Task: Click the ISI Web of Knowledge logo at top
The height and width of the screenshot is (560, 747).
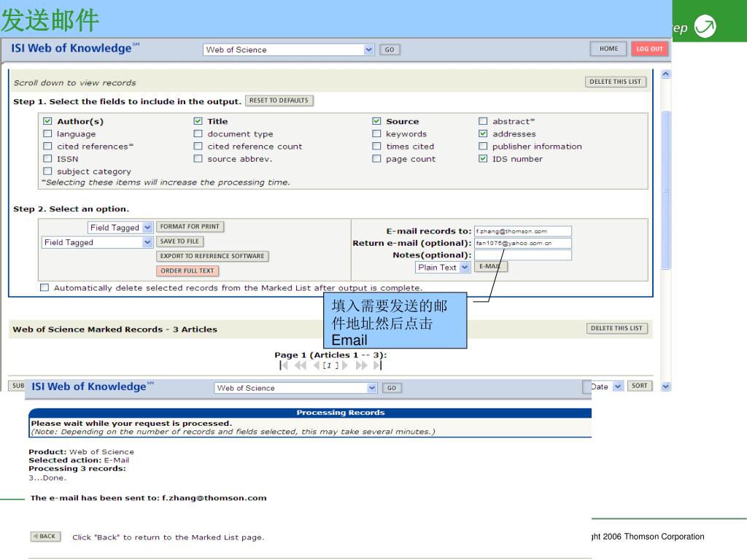Action: (75, 48)
